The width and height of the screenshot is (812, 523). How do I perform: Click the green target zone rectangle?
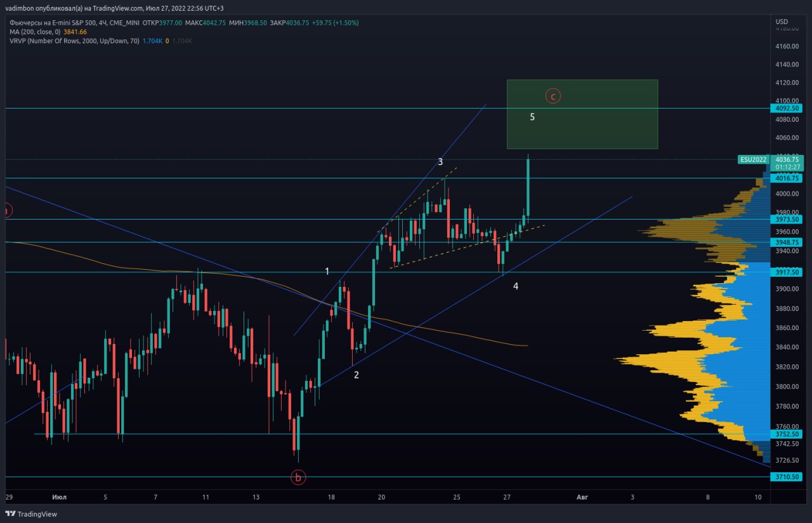[x=582, y=114]
